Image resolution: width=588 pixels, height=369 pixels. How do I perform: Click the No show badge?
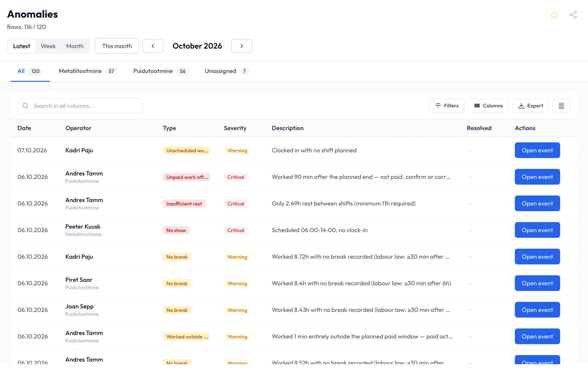pyautogui.click(x=176, y=230)
